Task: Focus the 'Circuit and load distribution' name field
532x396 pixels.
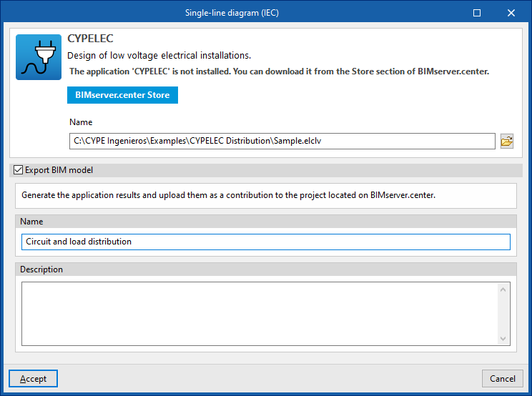Action: tap(265, 242)
